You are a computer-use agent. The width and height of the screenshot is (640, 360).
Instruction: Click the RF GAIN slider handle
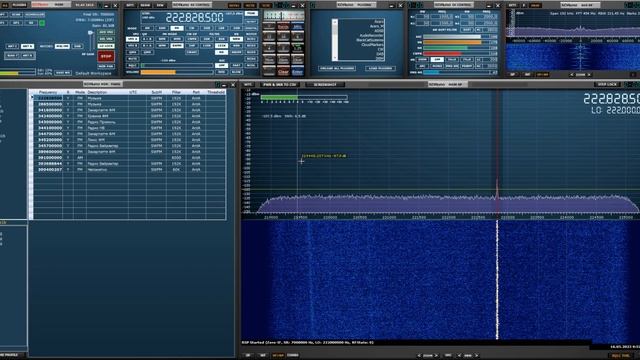click(x=90, y=32)
